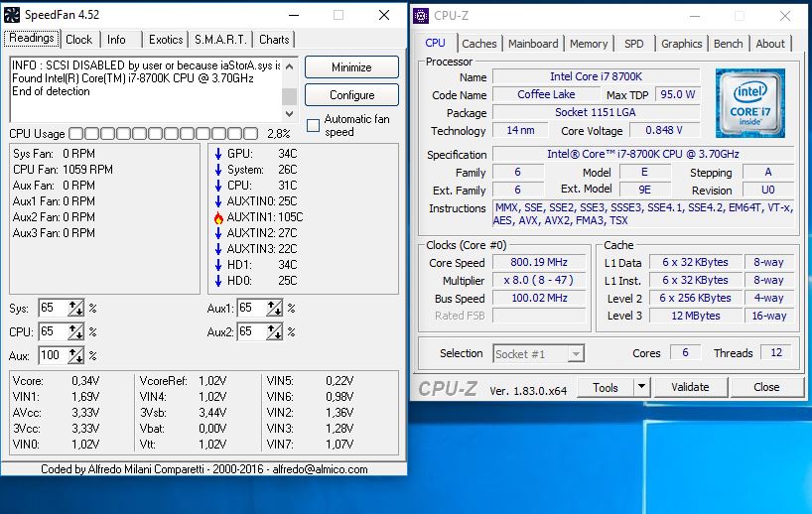The width and height of the screenshot is (812, 514).
Task: Switch to the Graphics tab in CPU-Z
Action: click(x=682, y=44)
